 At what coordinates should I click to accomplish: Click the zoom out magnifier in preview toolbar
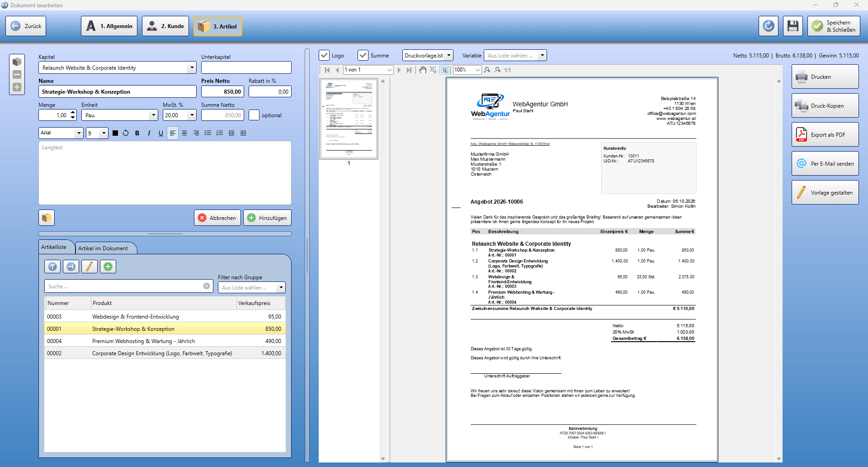[x=497, y=70]
